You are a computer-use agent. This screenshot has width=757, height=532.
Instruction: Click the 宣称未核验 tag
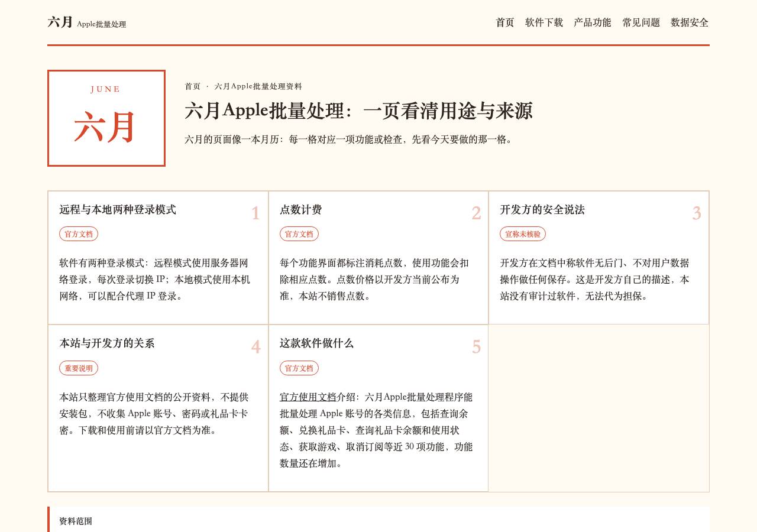click(523, 234)
